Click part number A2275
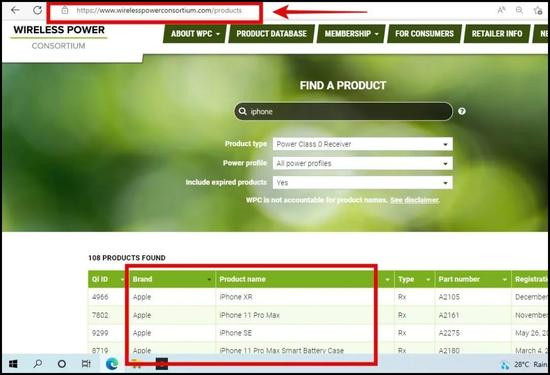550x375 pixels. pyautogui.click(x=449, y=333)
